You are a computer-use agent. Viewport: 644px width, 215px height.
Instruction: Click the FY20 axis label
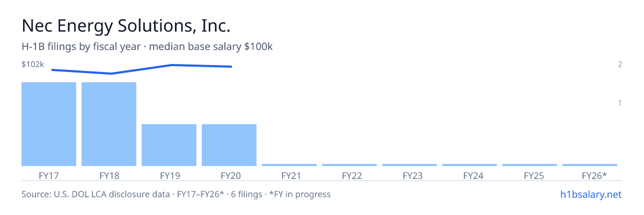point(229,175)
